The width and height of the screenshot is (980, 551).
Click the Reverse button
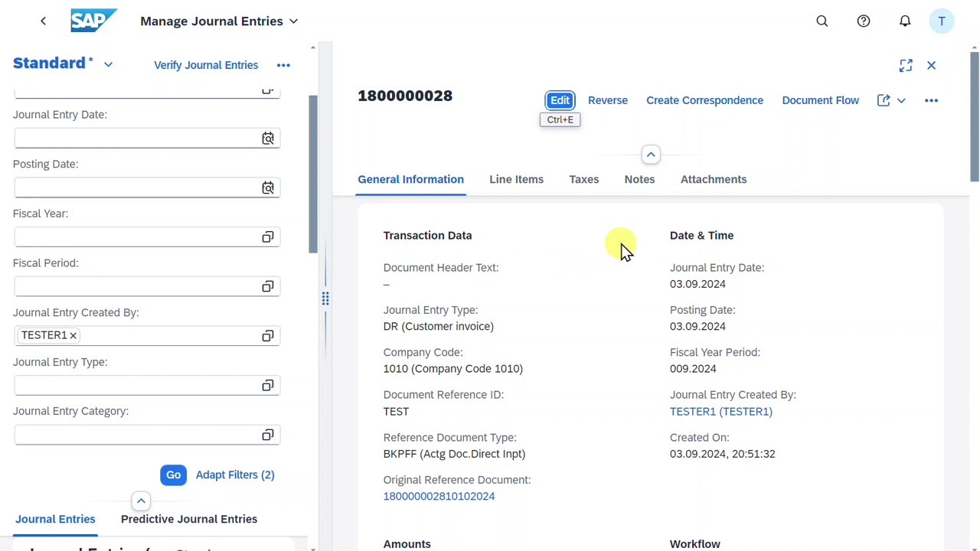[608, 100]
